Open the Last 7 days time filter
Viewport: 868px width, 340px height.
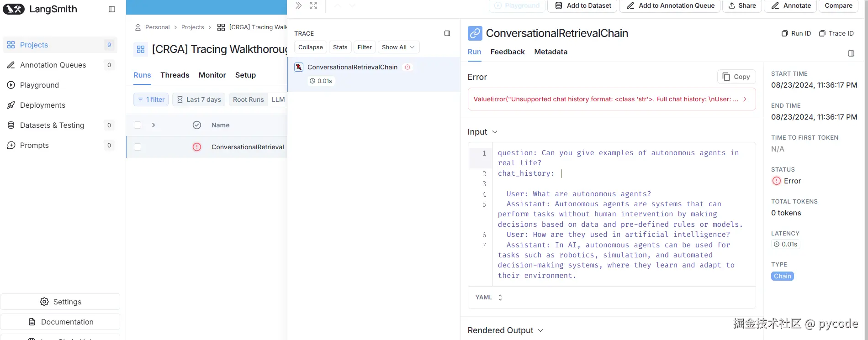click(199, 99)
